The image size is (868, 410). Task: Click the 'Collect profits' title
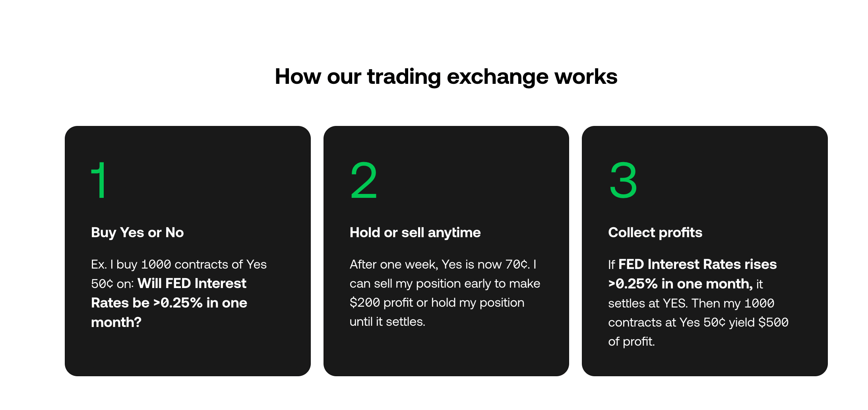tap(655, 232)
